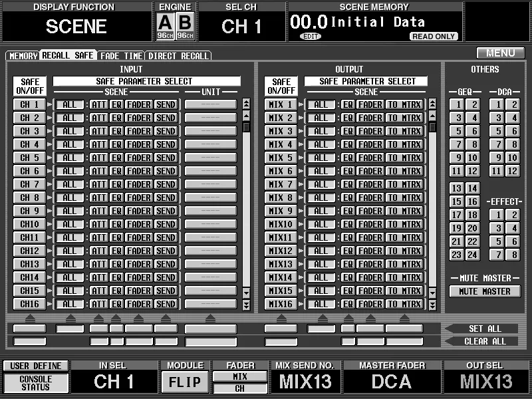The image size is (532, 399).
Task: Toggle recall safe for MIX13
Action: [281, 264]
